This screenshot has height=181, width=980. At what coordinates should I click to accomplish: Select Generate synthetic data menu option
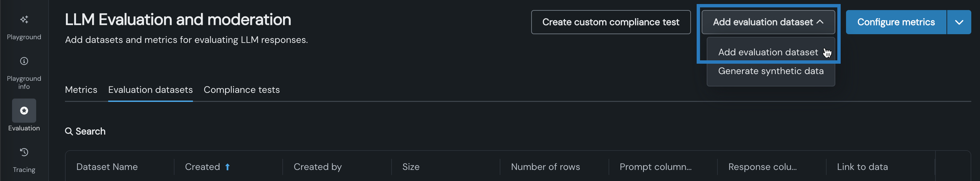click(771, 71)
